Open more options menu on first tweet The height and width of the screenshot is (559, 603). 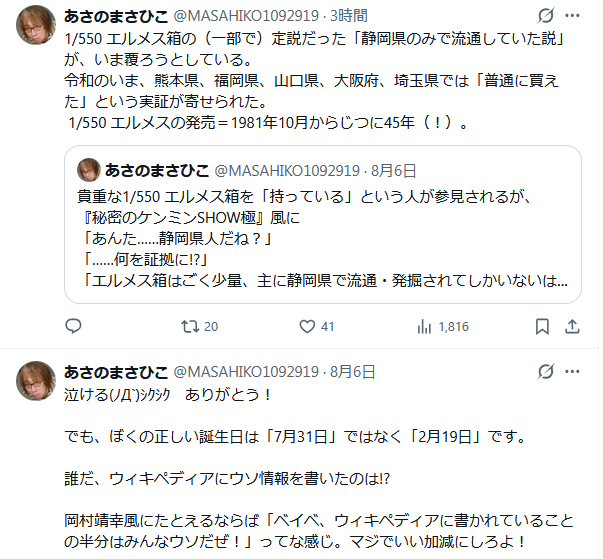(x=572, y=16)
